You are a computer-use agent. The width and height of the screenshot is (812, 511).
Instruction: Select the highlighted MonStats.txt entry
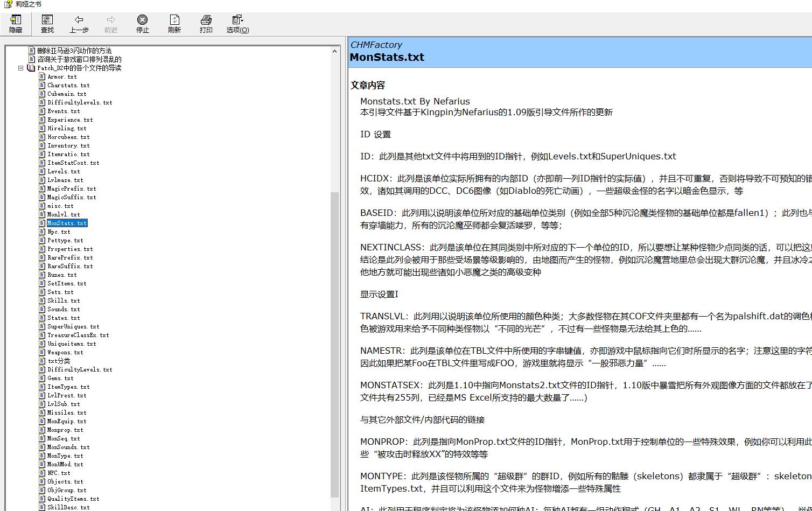(67, 223)
